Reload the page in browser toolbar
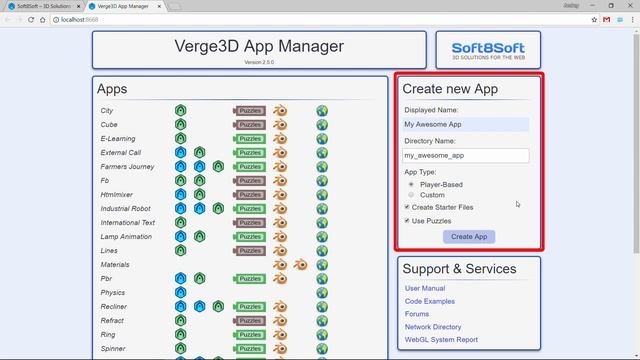 31,20
